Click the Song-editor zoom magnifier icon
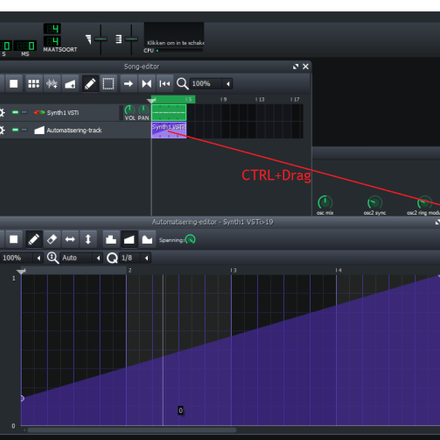This screenshot has height=440, width=440. (x=182, y=84)
